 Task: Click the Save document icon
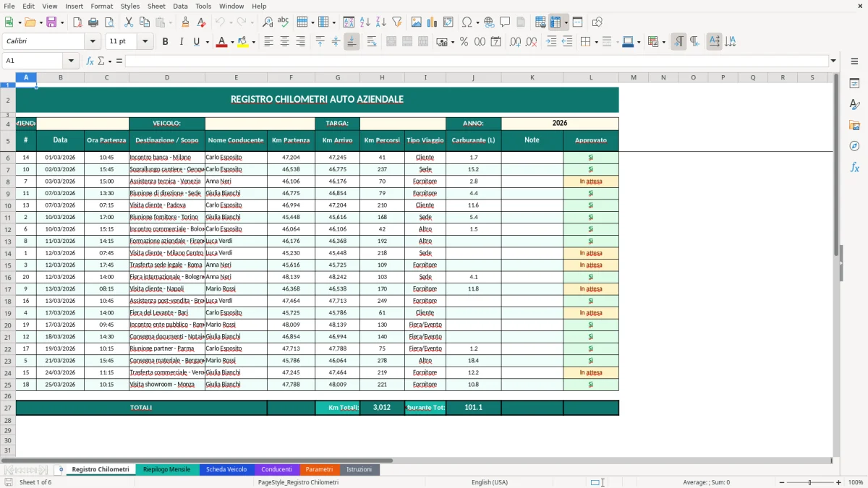pos(51,22)
